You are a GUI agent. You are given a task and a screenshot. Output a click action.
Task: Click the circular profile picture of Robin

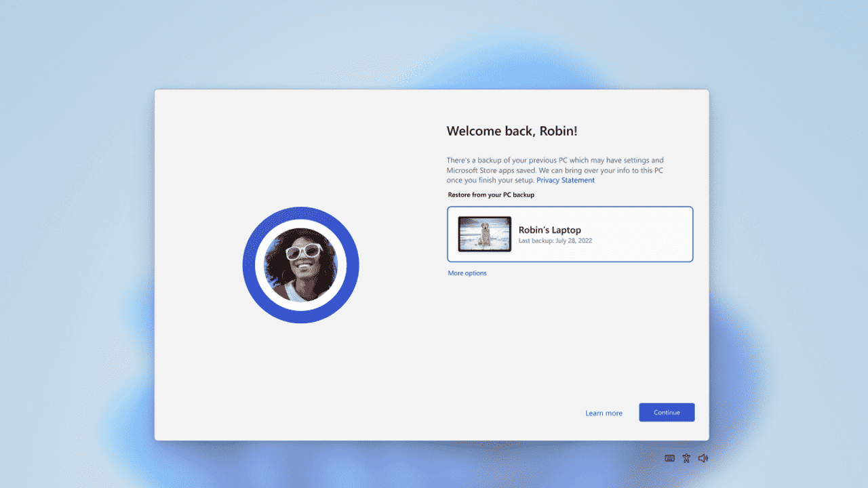click(300, 264)
